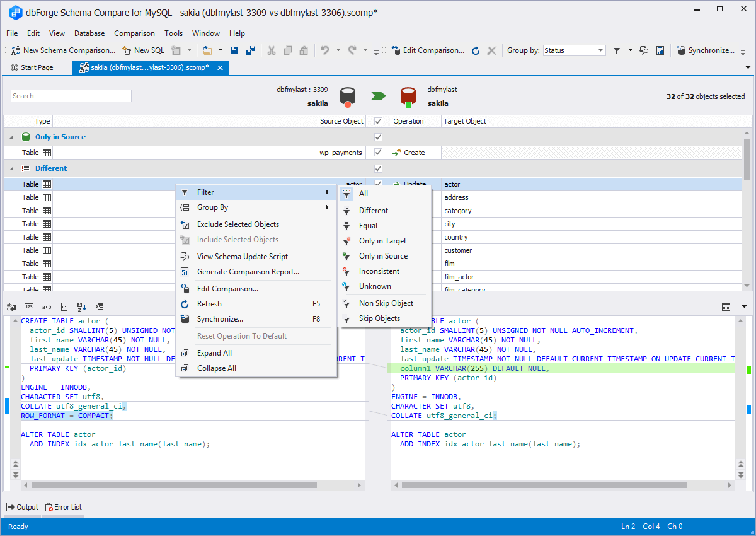Viewport: 756px width, 536px height.
Task: Open the Error List panel
Action: (64, 507)
